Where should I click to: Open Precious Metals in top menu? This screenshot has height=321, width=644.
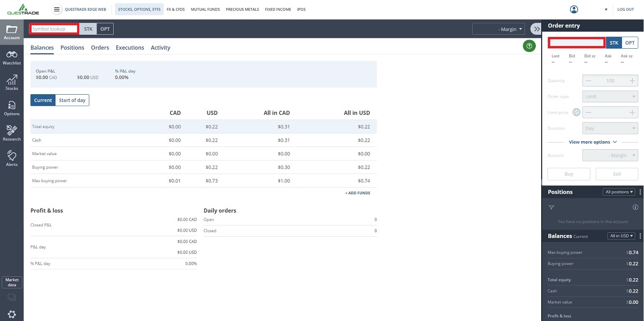242,9
